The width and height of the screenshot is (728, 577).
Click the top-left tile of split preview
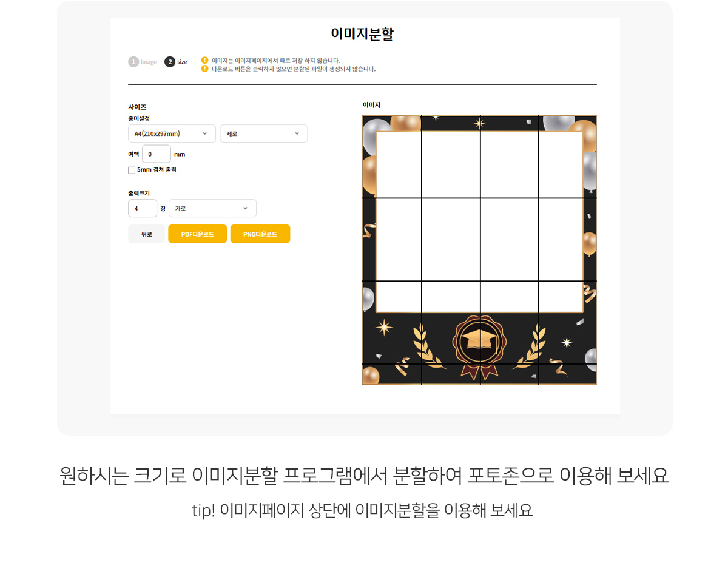[392, 157]
